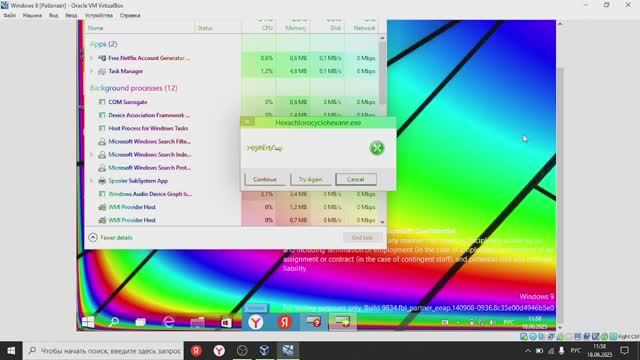Click the guest taskbar clock
The image size is (640, 360).
click(535, 322)
